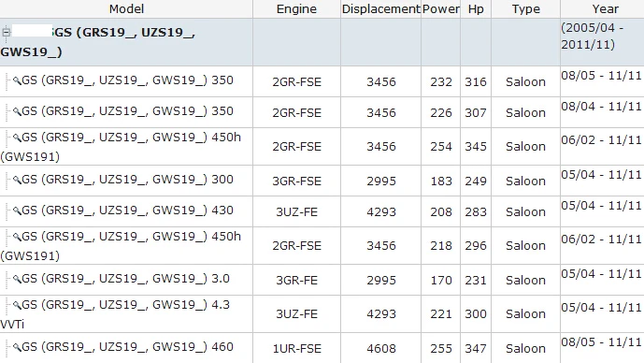Click Saloon type in the GS 300 row
Image resolution: width=644 pixels, height=363 pixels.
(525, 181)
